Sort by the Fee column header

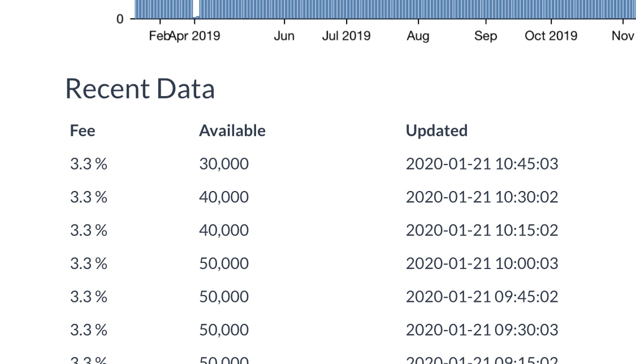tap(83, 131)
